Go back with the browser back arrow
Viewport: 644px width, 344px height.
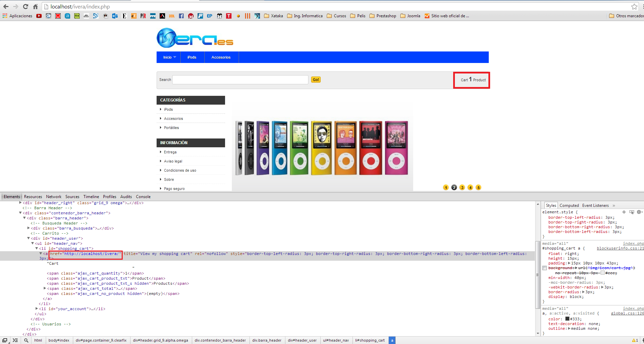(x=6, y=6)
